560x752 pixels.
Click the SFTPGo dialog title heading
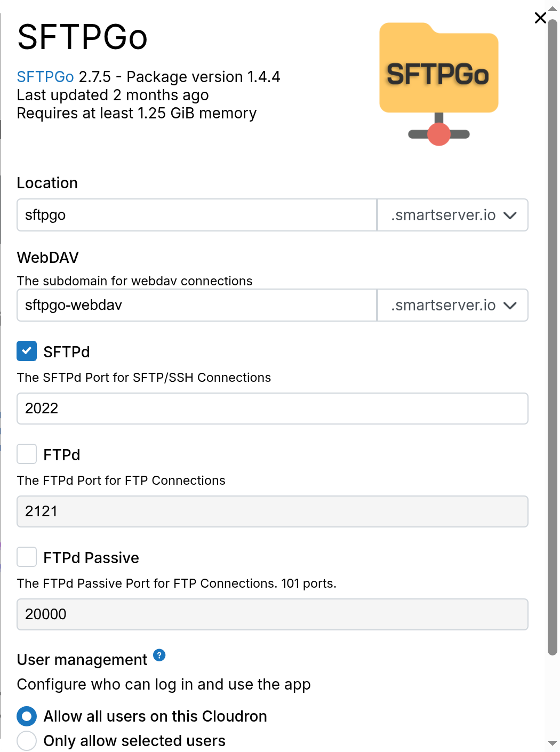pos(82,37)
